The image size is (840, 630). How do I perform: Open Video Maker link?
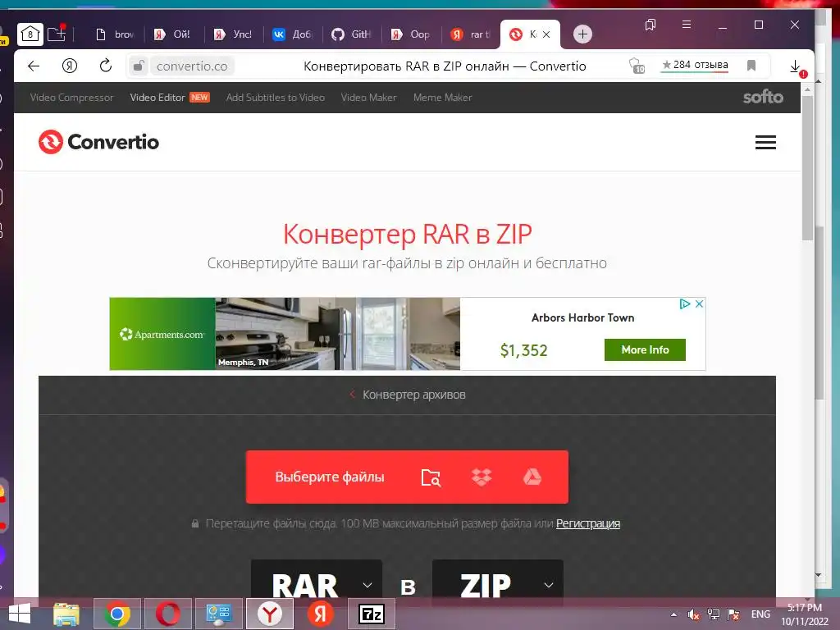tap(368, 98)
